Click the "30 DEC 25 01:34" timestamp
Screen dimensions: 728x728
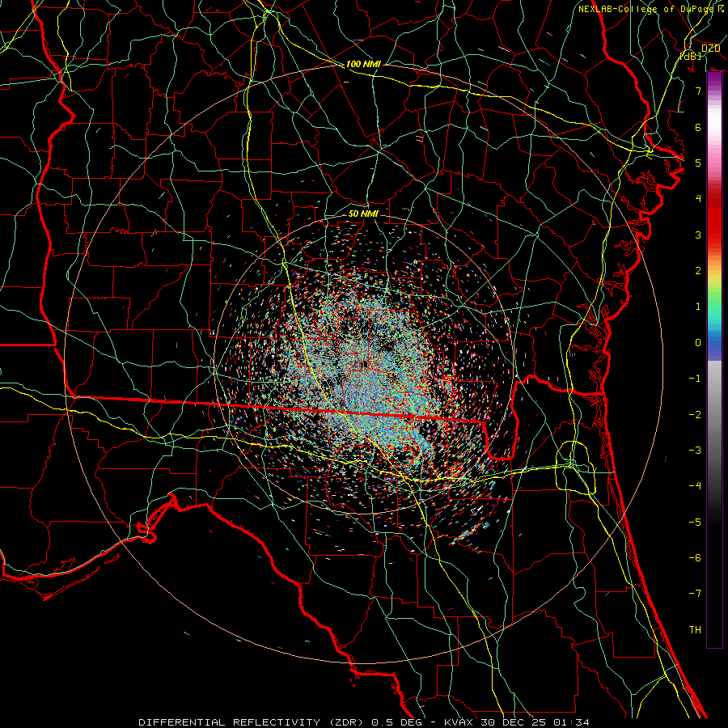coord(535,722)
